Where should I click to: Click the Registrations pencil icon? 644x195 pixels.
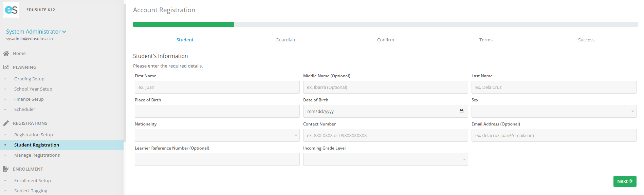[6, 123]
